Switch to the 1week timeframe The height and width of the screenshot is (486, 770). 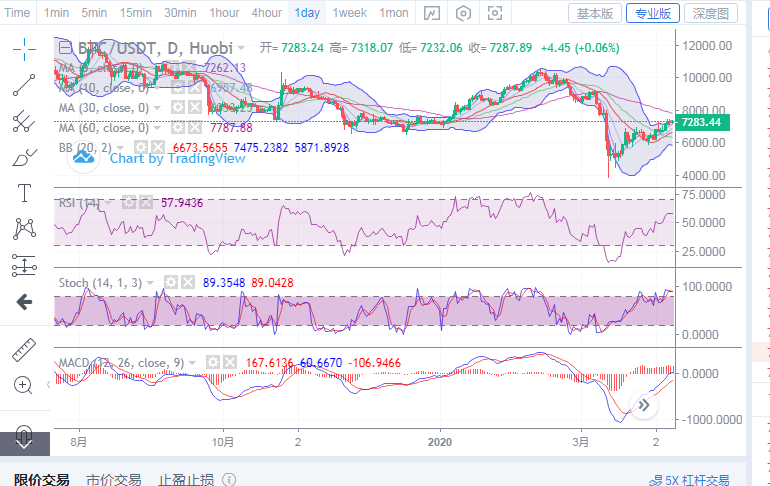[x=349, y=13]
